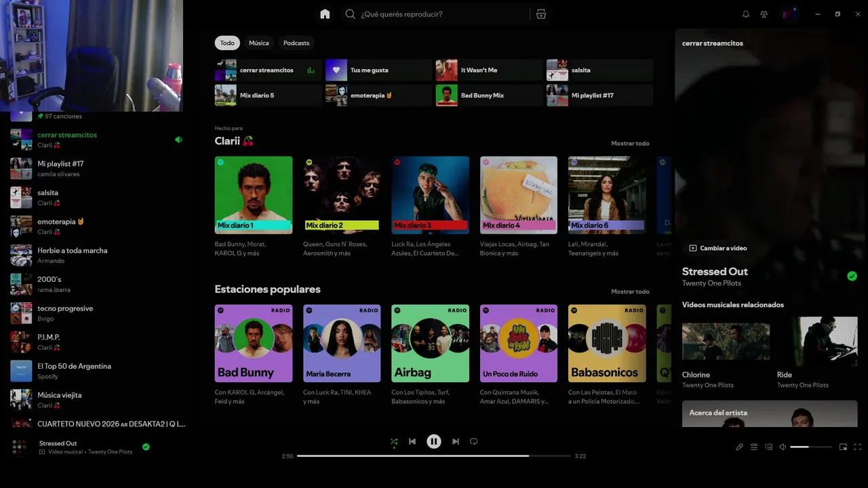Open the 2000's playlist in sidebar
The image size is (868, 488).
click(98, 284)
